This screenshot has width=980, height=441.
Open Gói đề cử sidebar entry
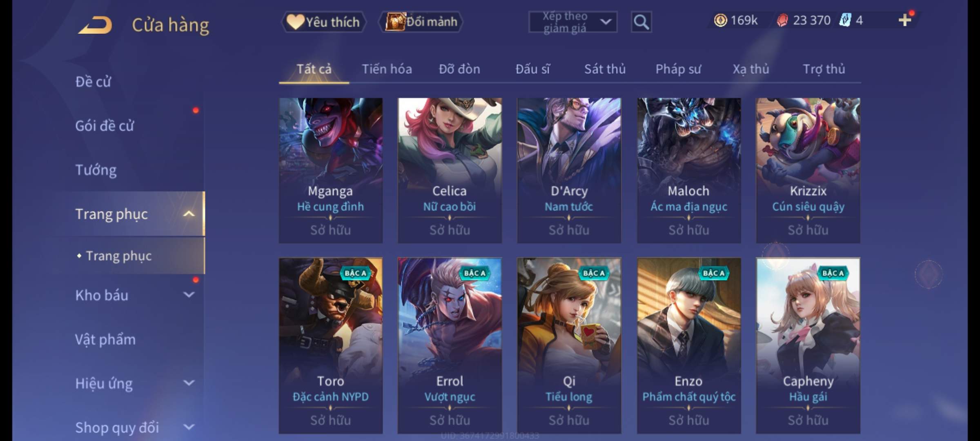pos(104,125)
